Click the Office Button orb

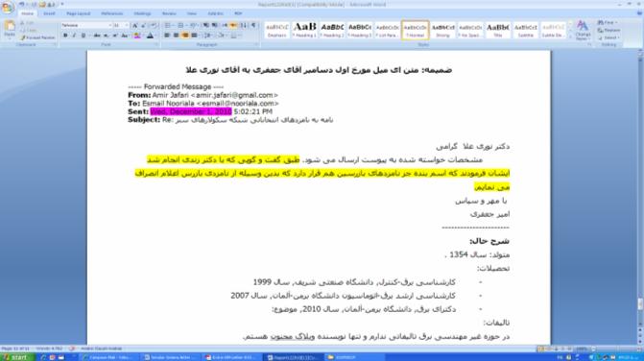pyautogui.click(x=8, y=8)
